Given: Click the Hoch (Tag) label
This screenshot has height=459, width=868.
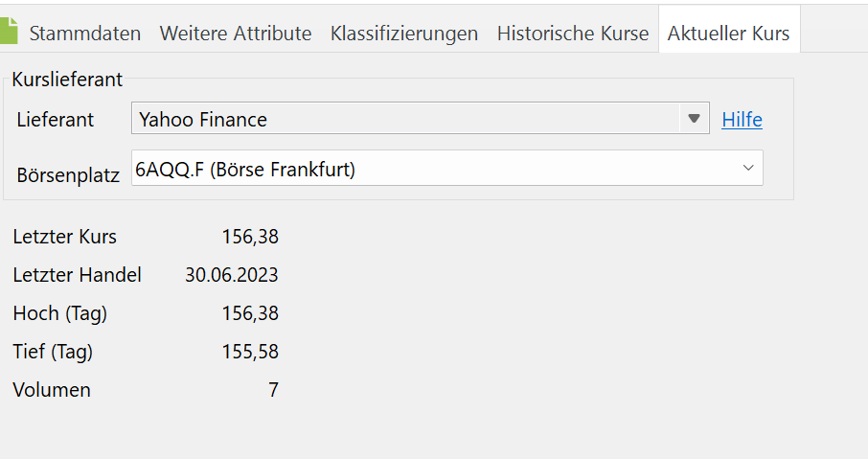Looking at the screenshot, I should (x=60, y=313).
